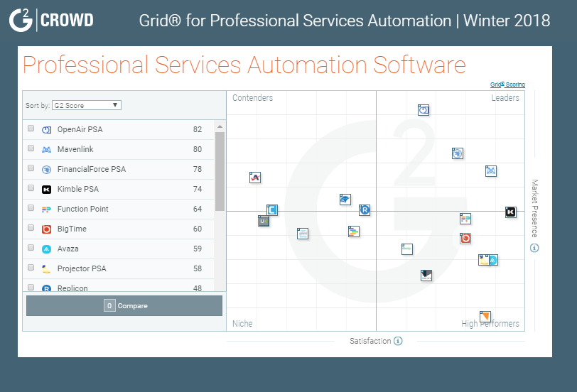Click the white marker with green text in High Performers

click(407, 249)
